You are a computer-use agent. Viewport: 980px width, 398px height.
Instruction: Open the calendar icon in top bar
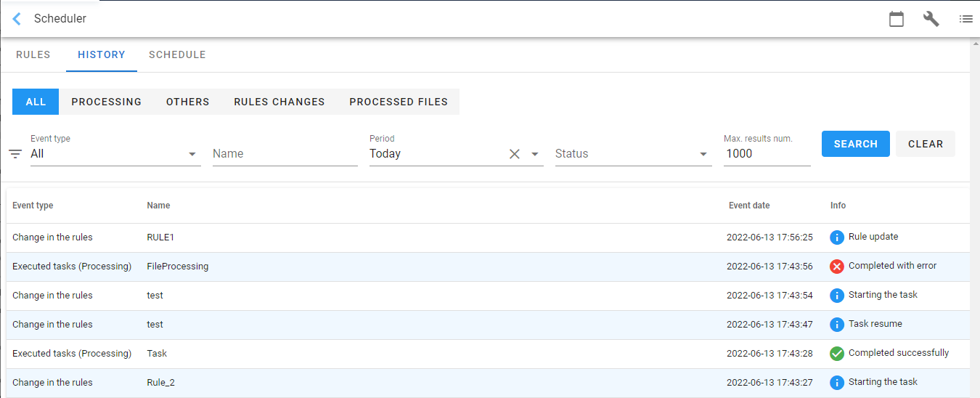click(897, 19)
